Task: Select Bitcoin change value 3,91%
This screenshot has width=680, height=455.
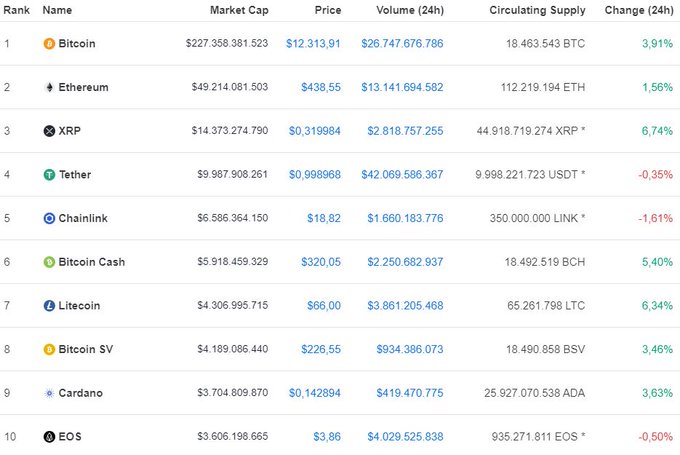Action: click(x=657, y=44)
